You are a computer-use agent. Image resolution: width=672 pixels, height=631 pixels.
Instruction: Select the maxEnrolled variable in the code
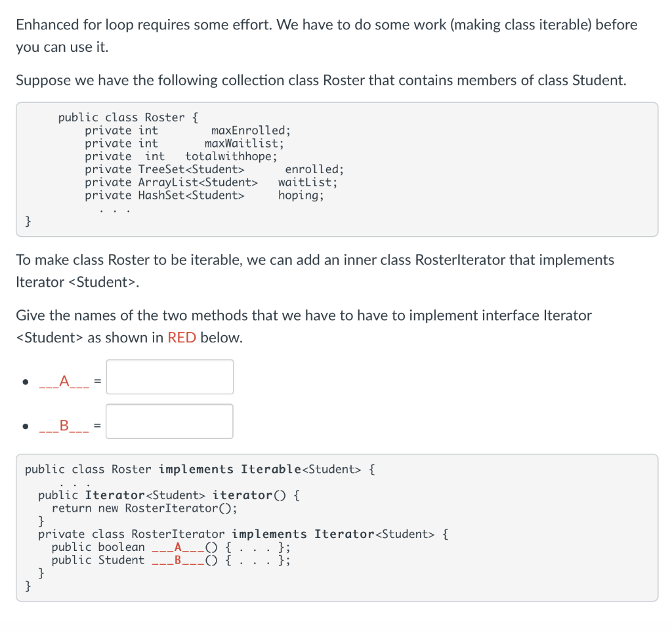248,130
